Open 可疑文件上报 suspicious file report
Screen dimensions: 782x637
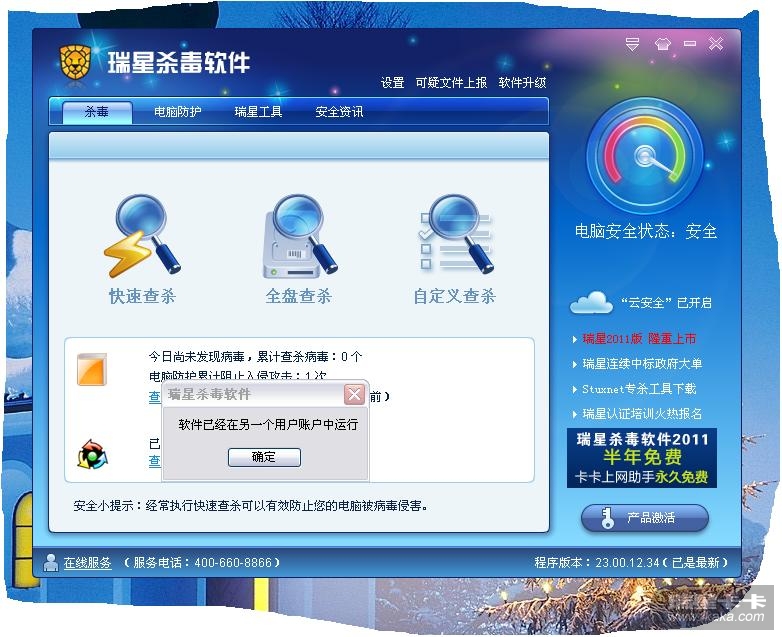[451, 83]
